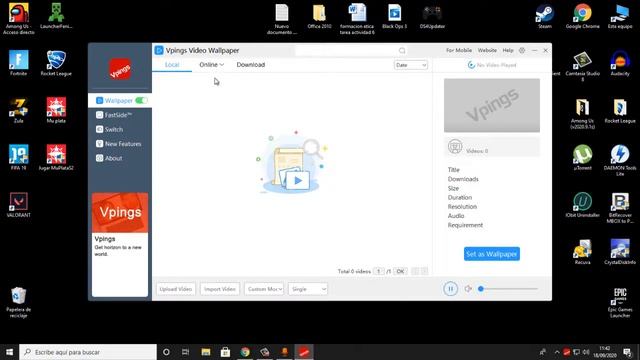The width and height of the screenshot is (640, 360).
Task: Open the notification center icon
Action: (x=627, y=352)
